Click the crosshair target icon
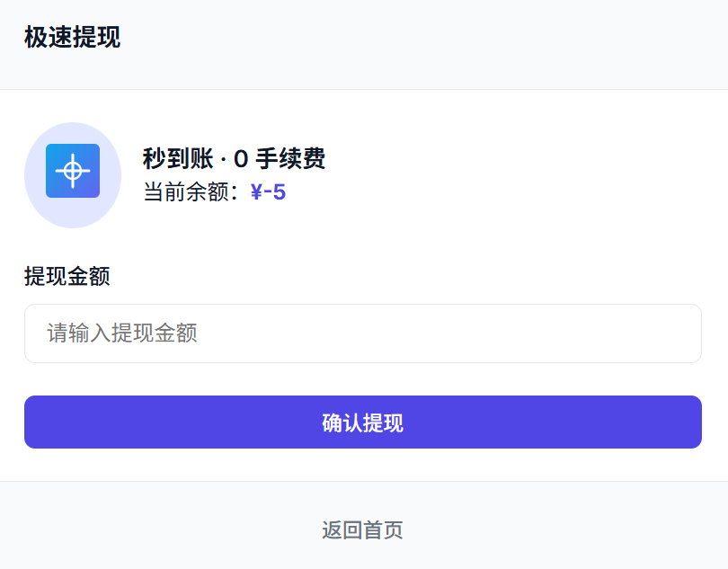728x569 pixels. click(x=73, y=171)
